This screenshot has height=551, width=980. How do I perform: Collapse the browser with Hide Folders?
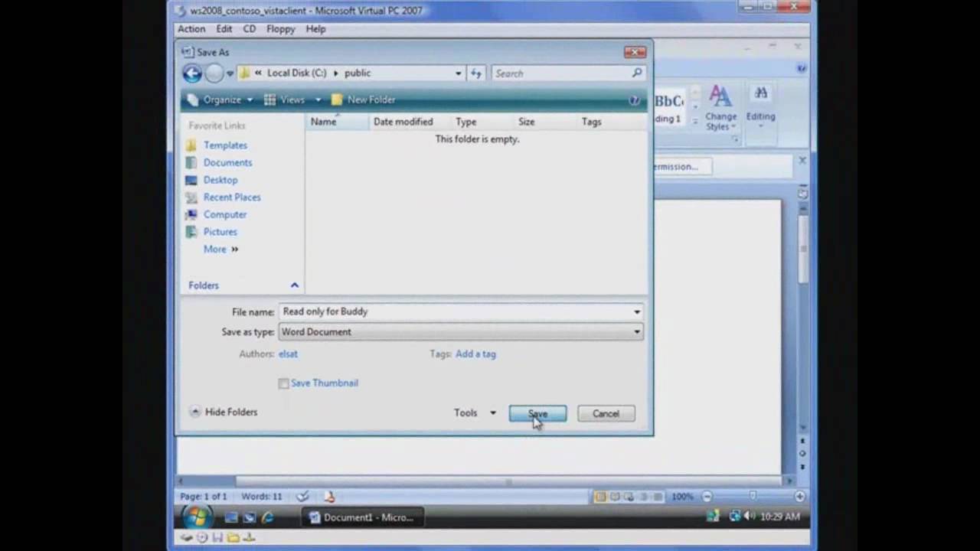click(224, 412)
